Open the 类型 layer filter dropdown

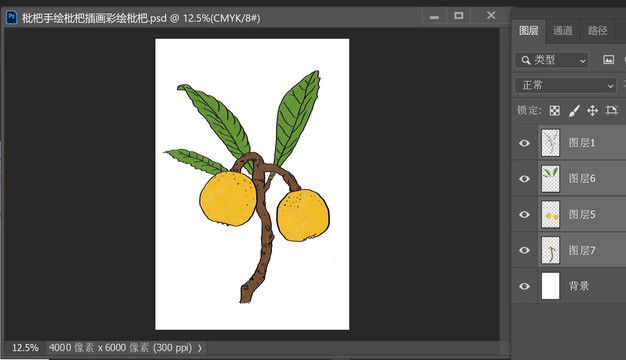pos(551,60)
